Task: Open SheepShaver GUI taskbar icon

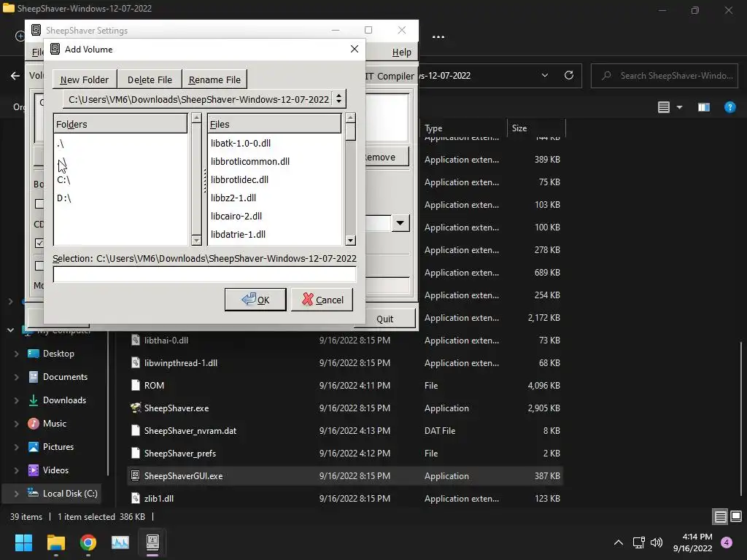Action: [x=152, y=542]
